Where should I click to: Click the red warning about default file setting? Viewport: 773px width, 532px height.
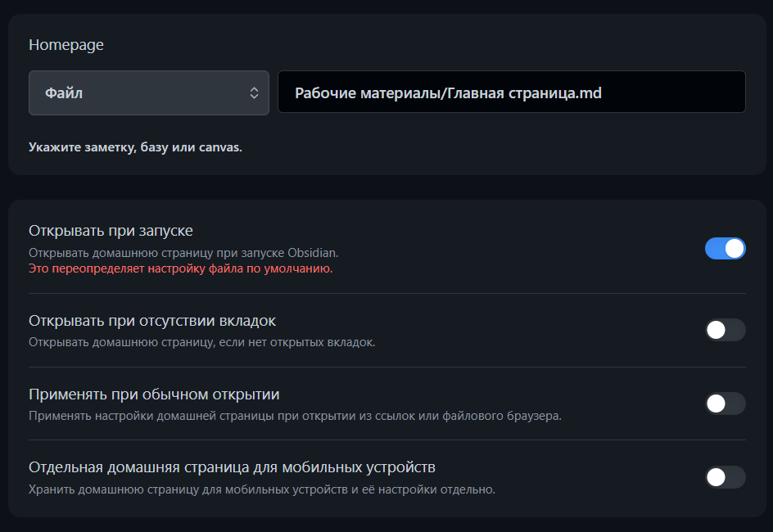point(181,269)
